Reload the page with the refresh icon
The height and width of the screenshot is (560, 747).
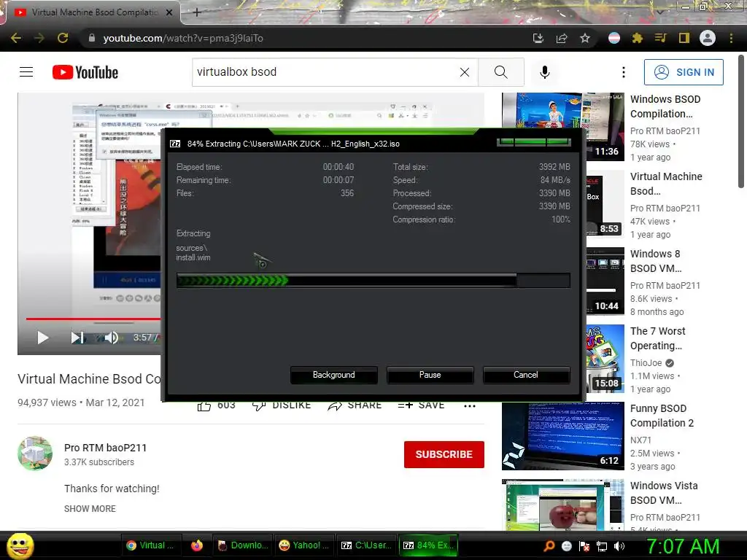(x=63, y=38)
